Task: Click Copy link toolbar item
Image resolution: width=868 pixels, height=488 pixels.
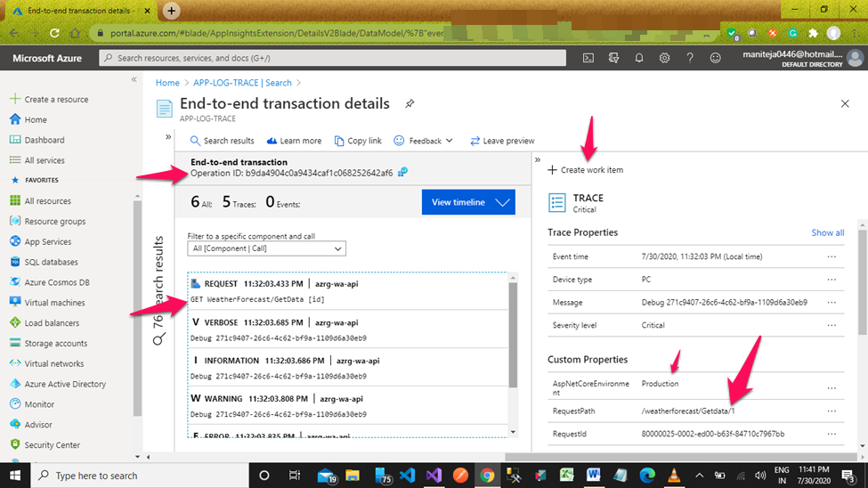Action: pyautogui.click(x=358, y=141)
